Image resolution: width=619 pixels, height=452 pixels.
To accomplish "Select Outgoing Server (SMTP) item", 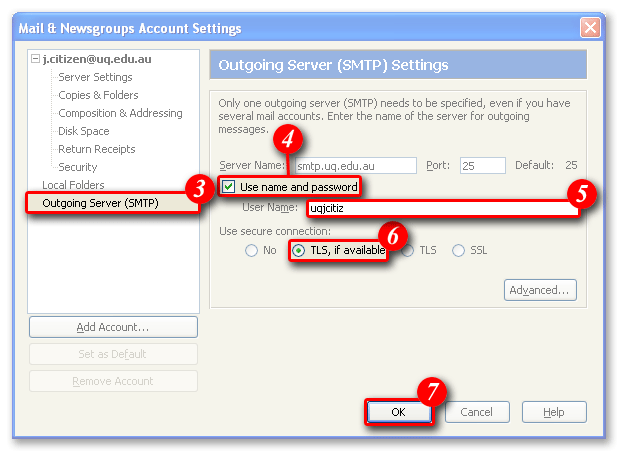I will [x=99, y=203].
